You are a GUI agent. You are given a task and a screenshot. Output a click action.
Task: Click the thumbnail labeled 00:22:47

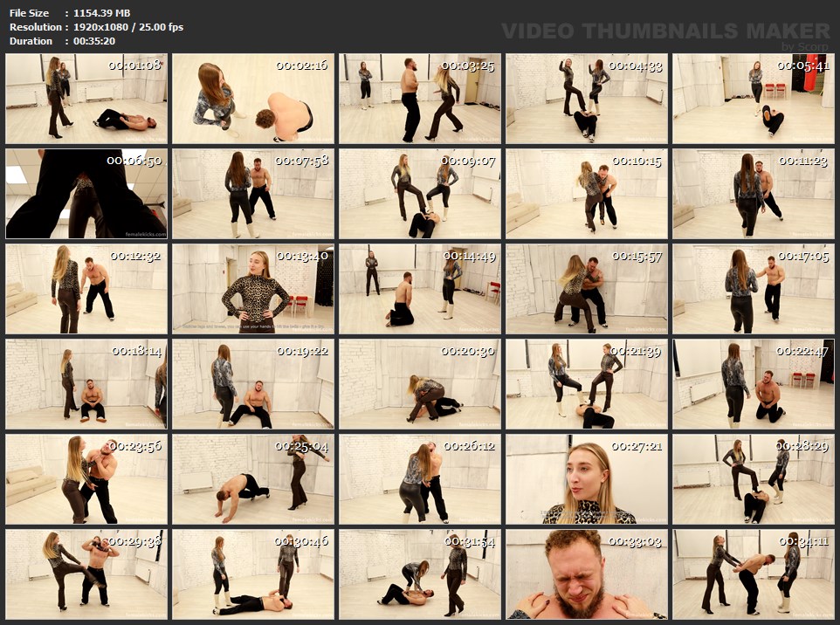(753, 384)
